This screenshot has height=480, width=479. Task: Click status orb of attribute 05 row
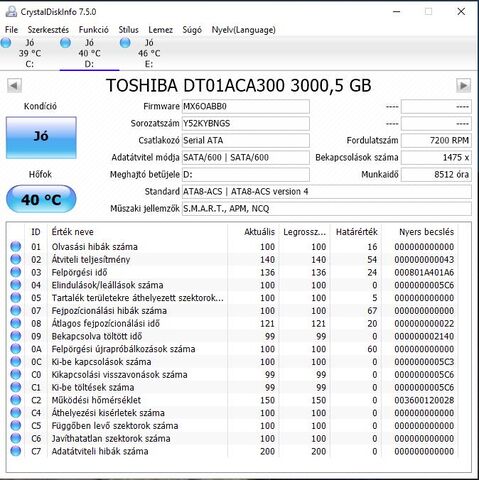16,298
